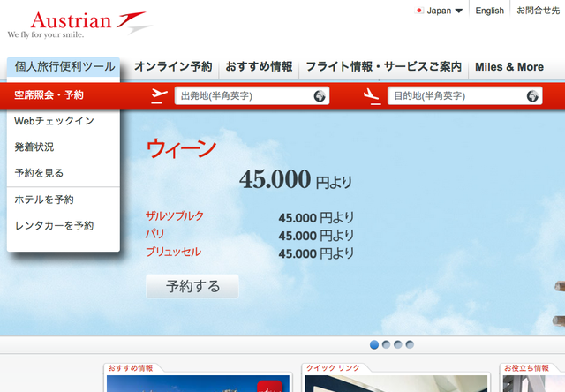The width and height of the screenshot is (565, 392).
Task: Switch language to English
Action: 489,11
